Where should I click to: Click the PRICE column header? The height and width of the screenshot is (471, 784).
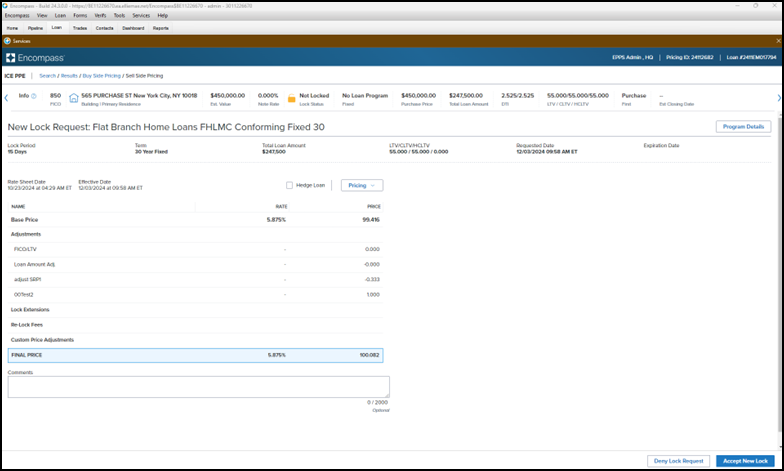tap(374, 206)
